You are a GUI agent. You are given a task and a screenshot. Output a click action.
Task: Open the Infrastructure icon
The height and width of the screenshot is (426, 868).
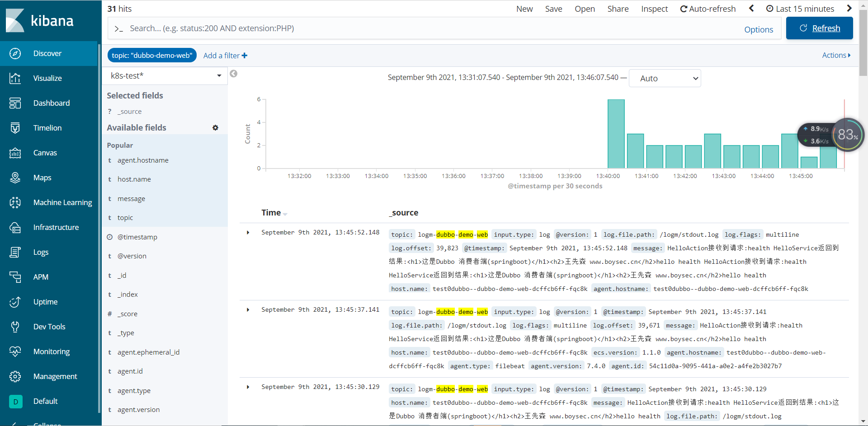pyautogui.click(x=15, y=227)
